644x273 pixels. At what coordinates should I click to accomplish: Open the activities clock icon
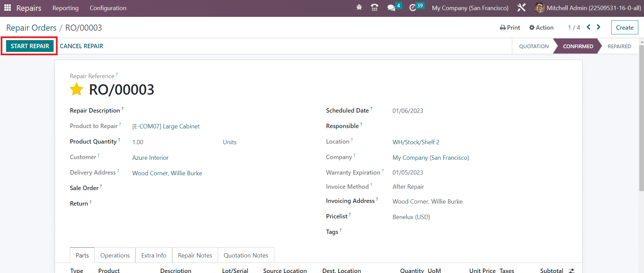point(412,8)
